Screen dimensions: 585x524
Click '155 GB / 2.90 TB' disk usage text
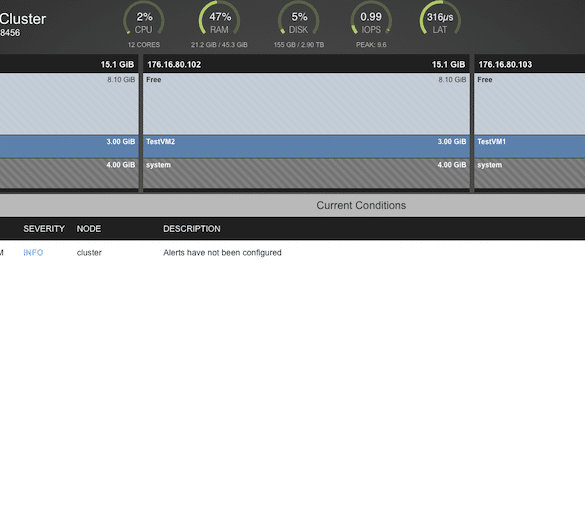click(299, 45)
